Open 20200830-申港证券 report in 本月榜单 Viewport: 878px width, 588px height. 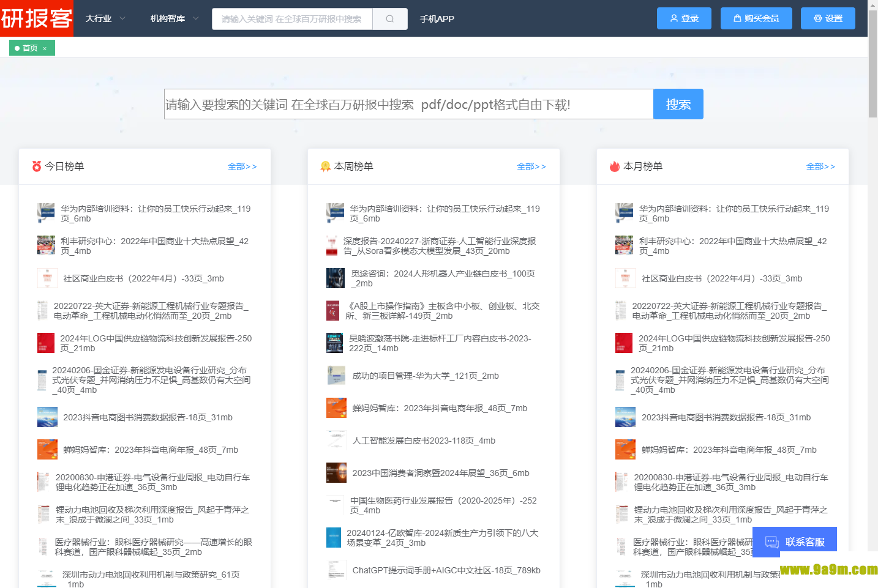click(731, 482)
